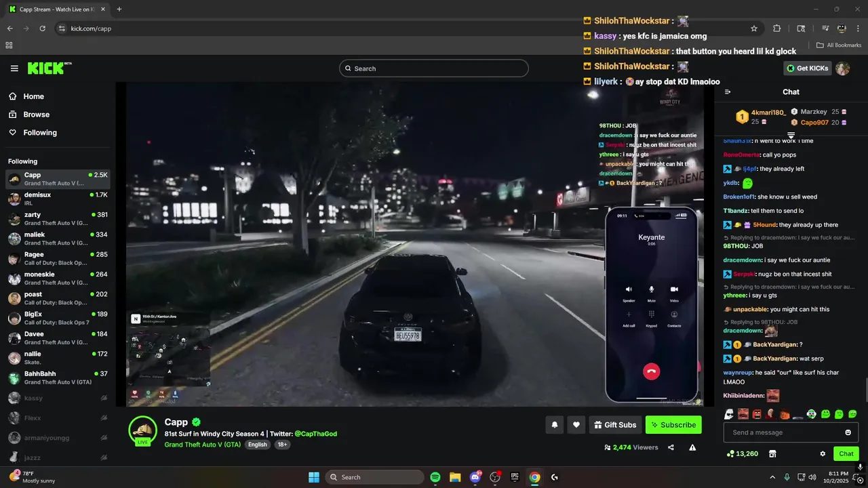868x488 pixels.
Task: Click the Gift Subs button
Action: (x=615, y=425)
